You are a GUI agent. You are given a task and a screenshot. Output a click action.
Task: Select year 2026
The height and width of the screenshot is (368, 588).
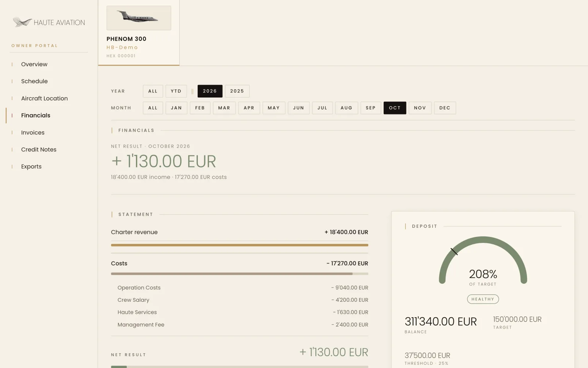[210, 91]
